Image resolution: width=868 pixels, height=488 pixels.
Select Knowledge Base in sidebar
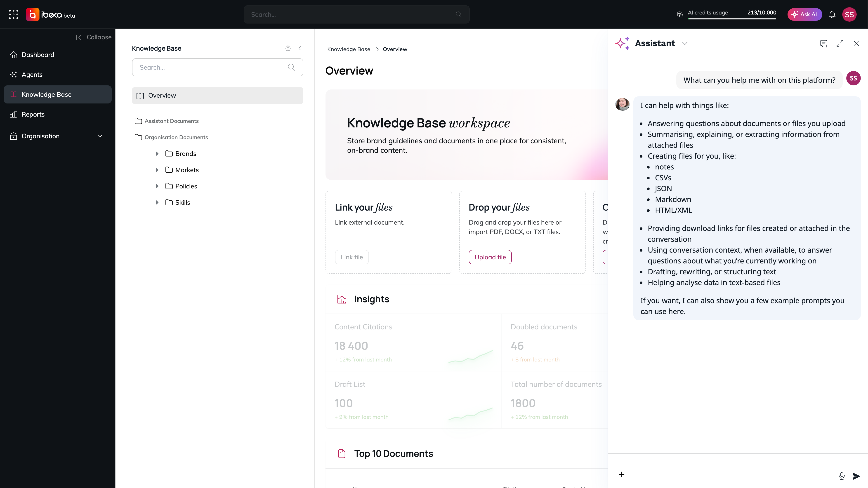(x=58, y=94)
